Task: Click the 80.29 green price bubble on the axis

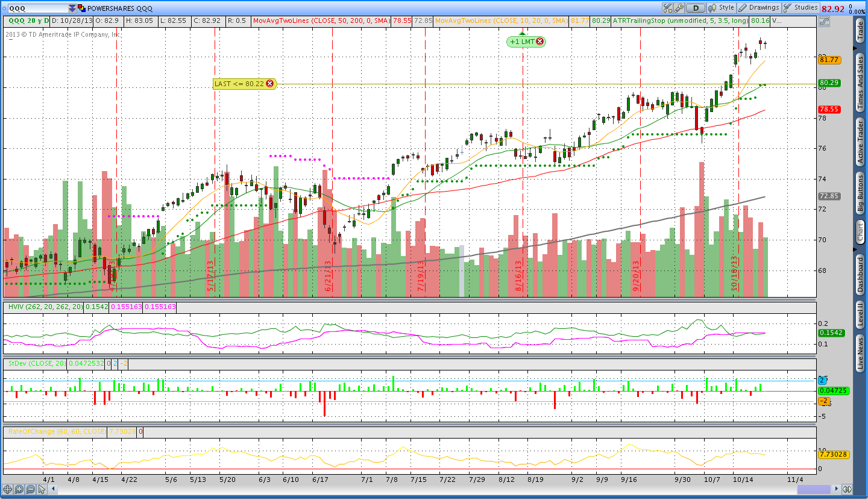Action: (x=829, y=83)
